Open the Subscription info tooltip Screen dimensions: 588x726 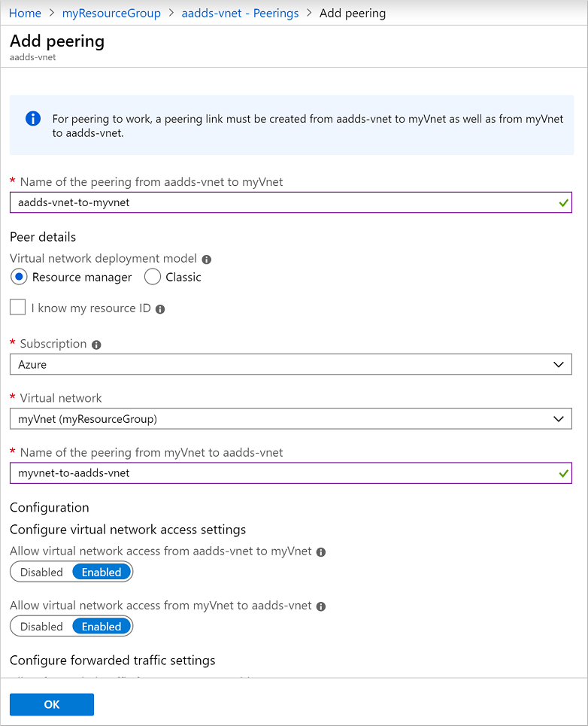95,344
